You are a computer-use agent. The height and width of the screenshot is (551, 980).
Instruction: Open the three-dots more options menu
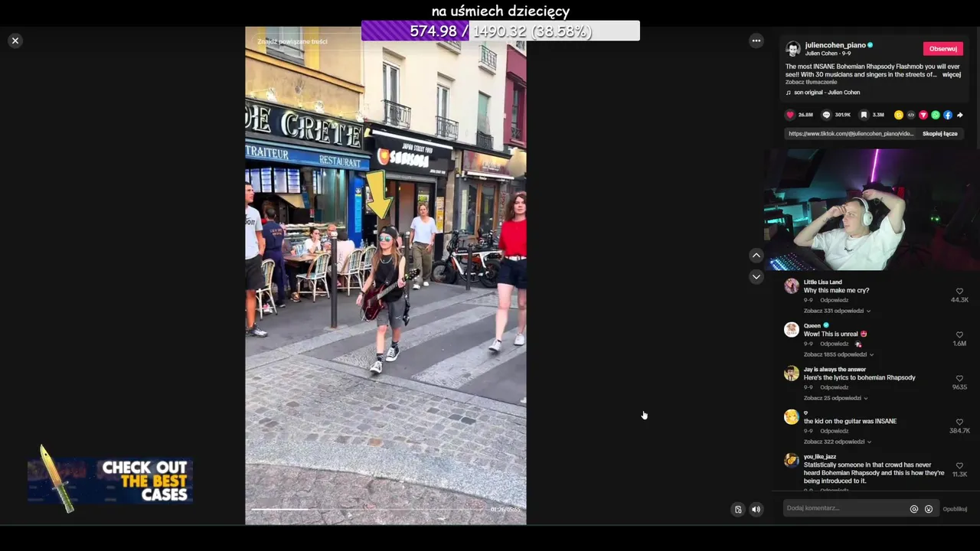(756, 41)
